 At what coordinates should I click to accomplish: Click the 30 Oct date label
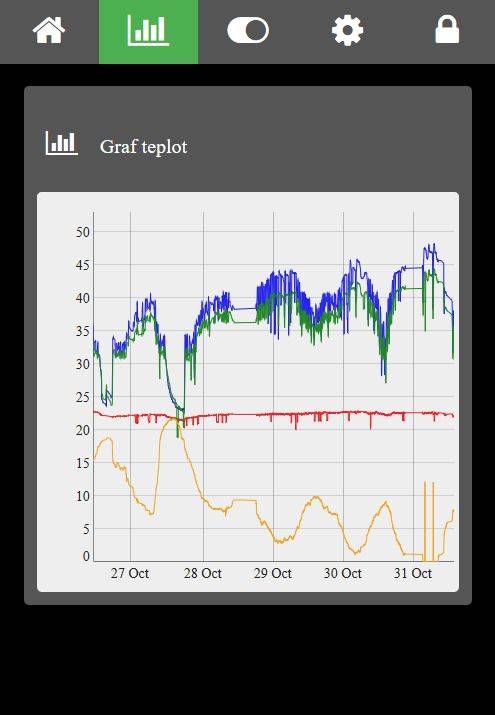coord(343,573)
